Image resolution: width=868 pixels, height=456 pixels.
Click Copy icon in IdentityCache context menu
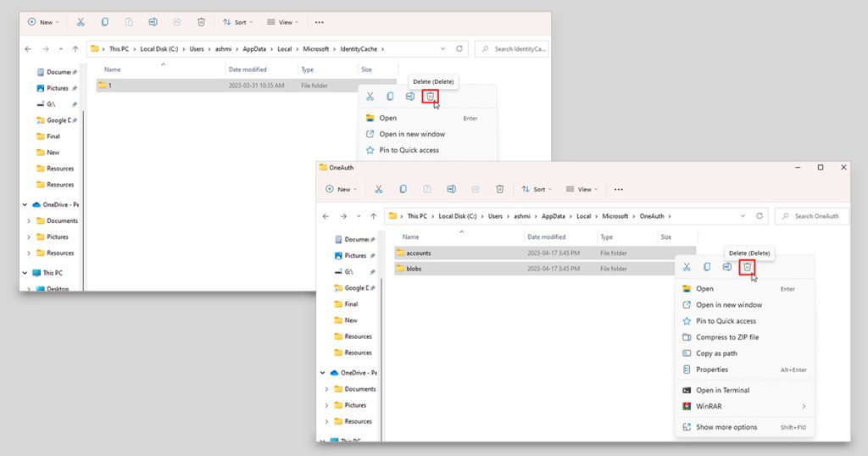[390, 97]
